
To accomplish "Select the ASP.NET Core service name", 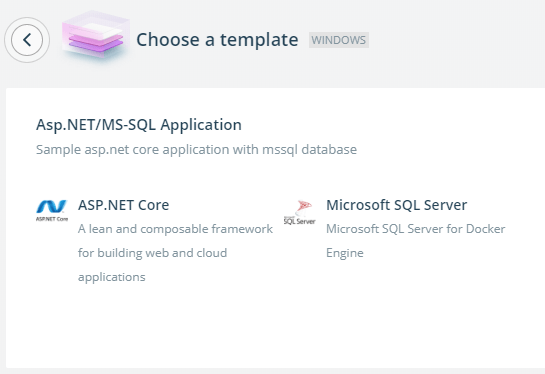I will (123, 205).
